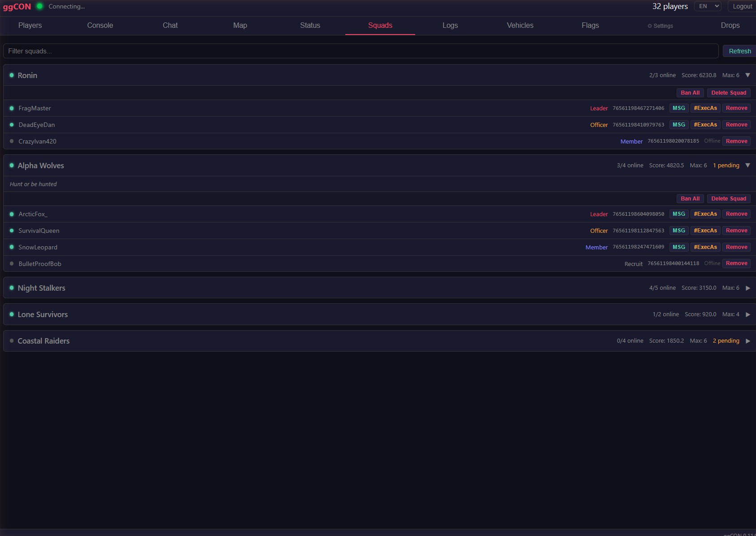Click the Recruit role label for BulletProofBob
This screenshot has height=536, width=756.
(x=633, y=264)
